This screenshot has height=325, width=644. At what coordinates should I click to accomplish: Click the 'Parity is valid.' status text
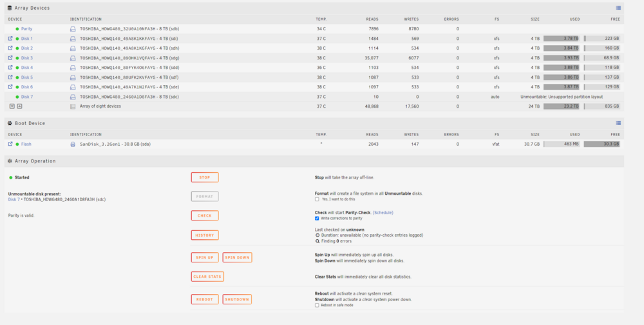click(21, 215)
